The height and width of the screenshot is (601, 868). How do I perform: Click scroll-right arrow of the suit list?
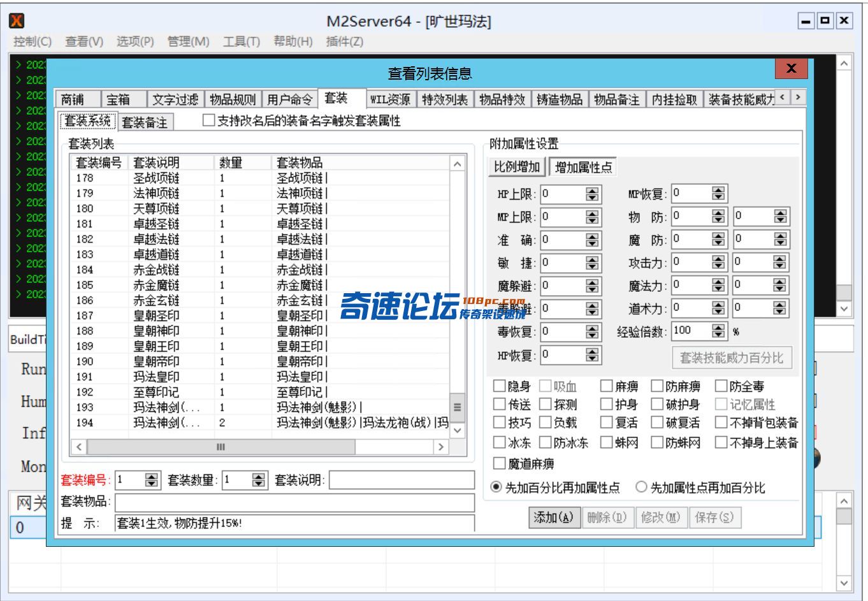tap(440, 447)
